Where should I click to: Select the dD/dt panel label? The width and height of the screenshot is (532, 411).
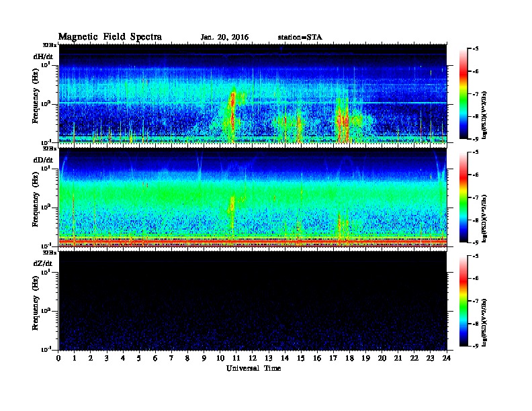[43, 160]
